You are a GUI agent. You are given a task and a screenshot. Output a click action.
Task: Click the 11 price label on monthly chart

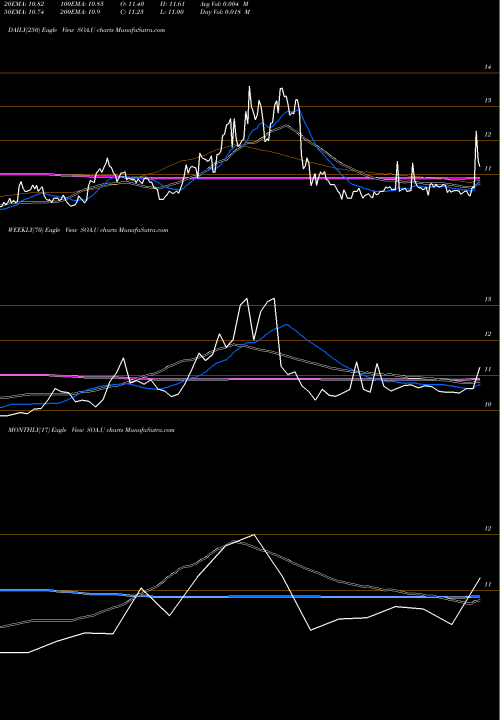pyautogui.click(x=488, y=585)
